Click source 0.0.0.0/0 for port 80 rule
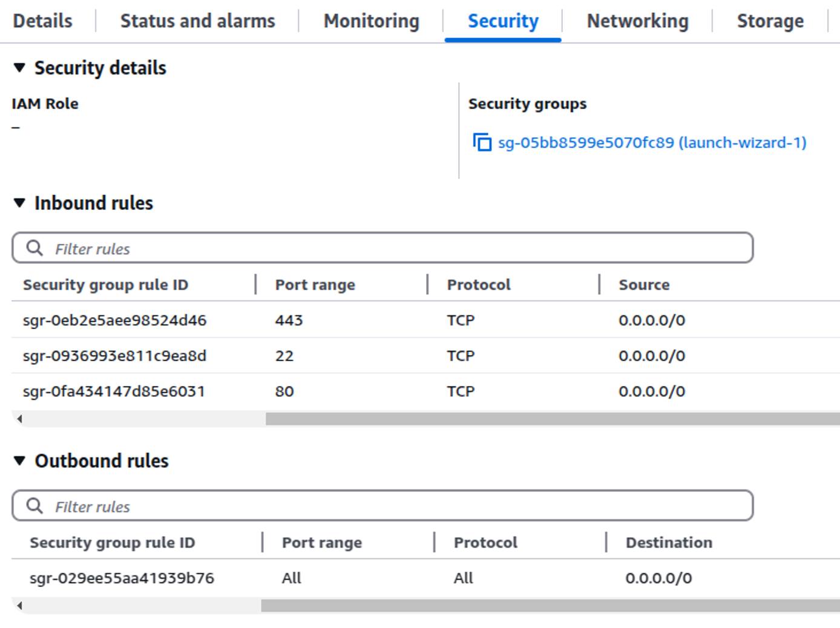Viewport: 840px width, 628px height. [652, 391]
